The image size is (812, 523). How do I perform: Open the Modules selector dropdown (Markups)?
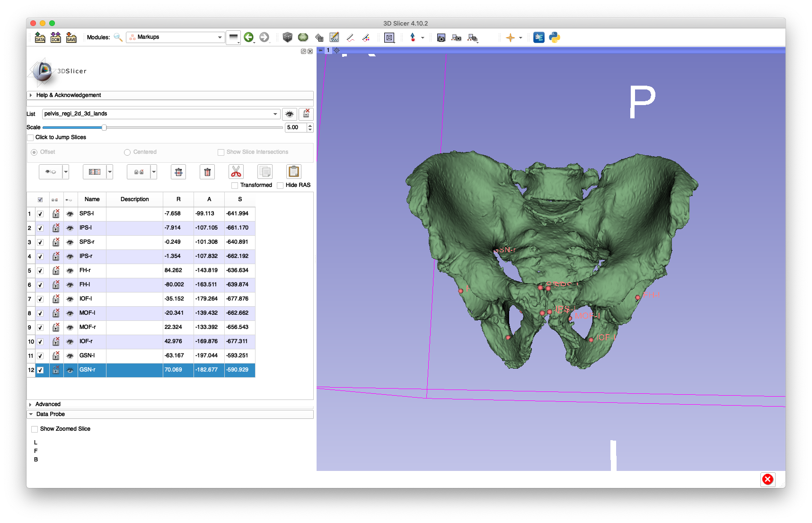pyautogui.click(x=175, y=37)
